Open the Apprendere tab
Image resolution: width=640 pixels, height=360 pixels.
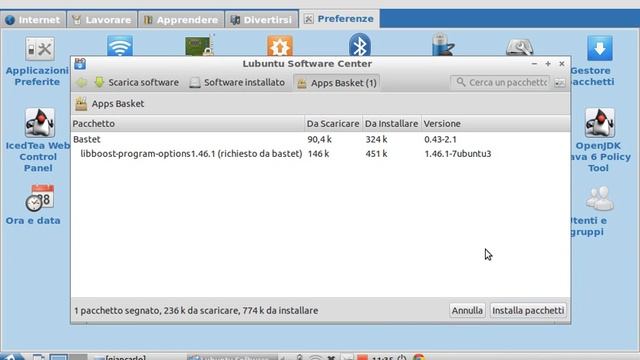tap(181, 20)
